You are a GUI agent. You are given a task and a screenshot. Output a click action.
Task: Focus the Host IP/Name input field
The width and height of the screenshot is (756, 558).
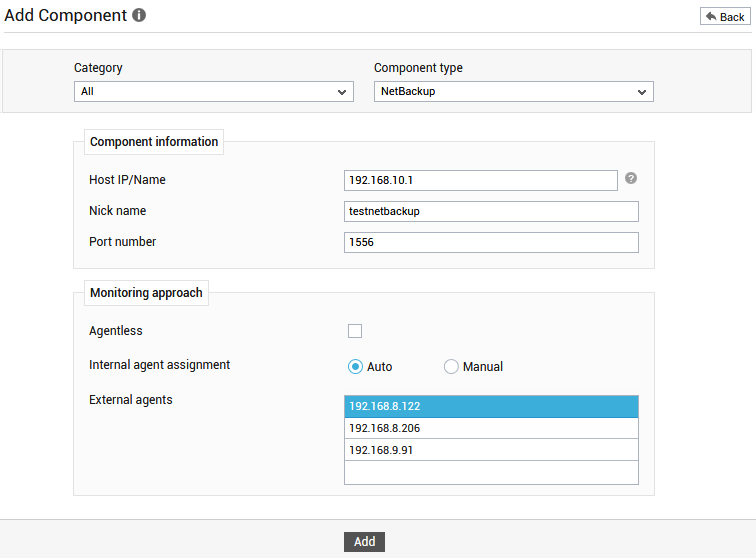coord(481,180)
